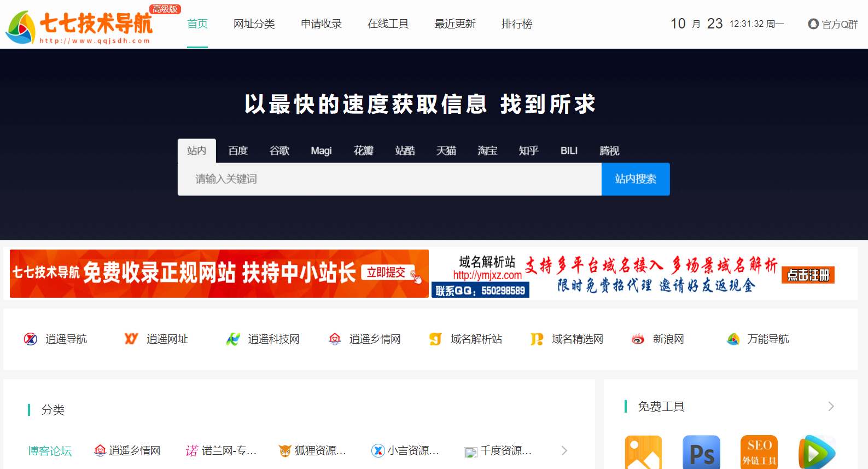Click the 点击注册 banner button

point(808,275)
